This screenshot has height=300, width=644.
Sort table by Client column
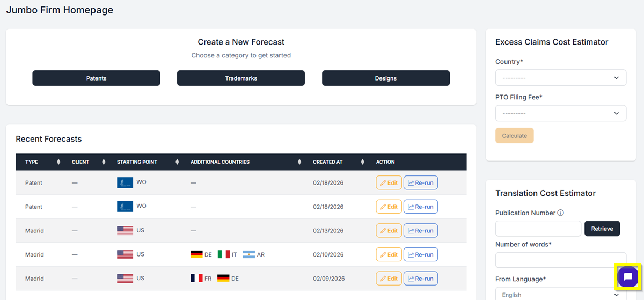coord(104,162)
